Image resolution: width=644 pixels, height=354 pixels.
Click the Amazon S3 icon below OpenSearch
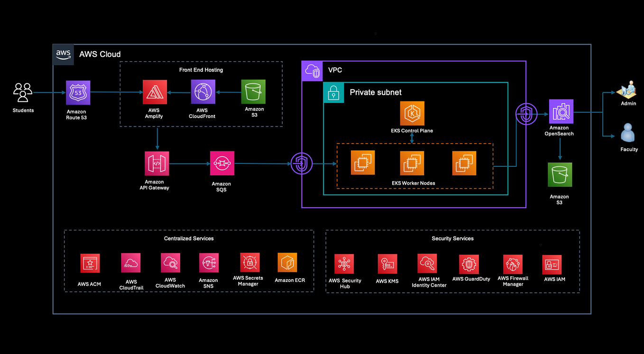560,174
